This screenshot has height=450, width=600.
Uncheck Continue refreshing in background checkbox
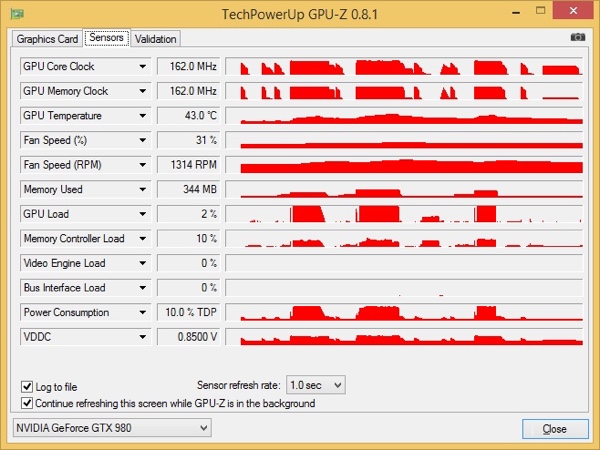[27, 403]
